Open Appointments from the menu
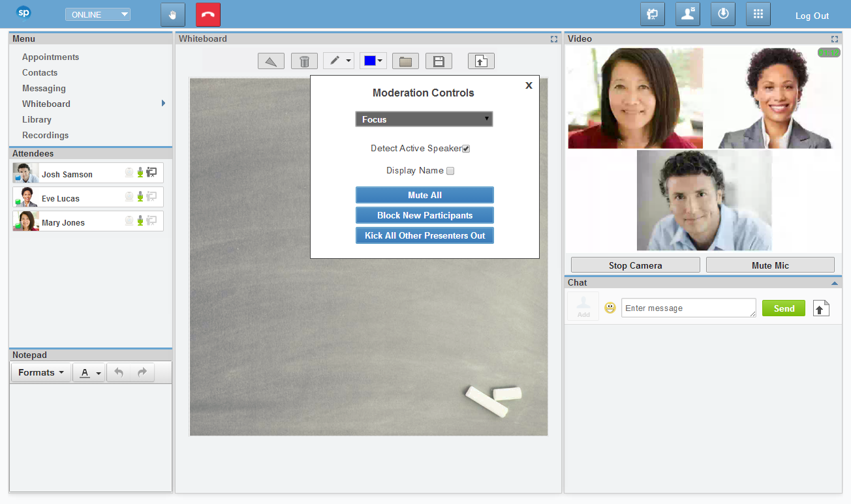Viewport: 851px width, 504px height. pos(50,57)
